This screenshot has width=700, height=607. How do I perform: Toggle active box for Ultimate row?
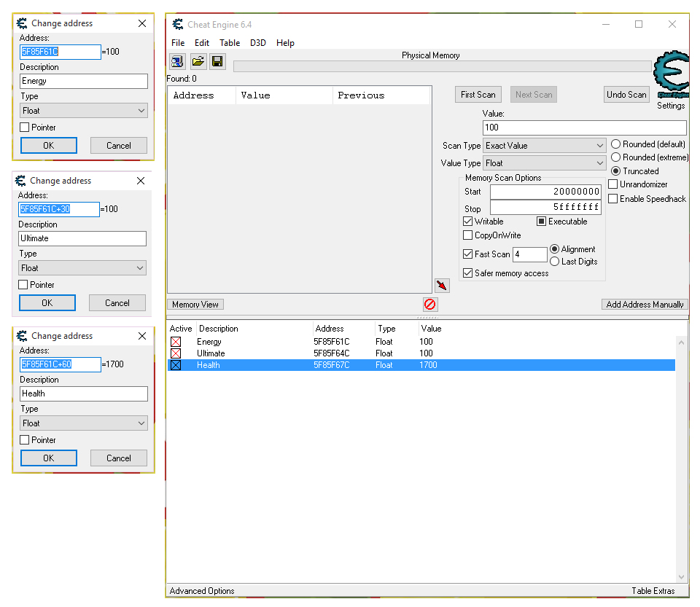(x=176, y=353)
